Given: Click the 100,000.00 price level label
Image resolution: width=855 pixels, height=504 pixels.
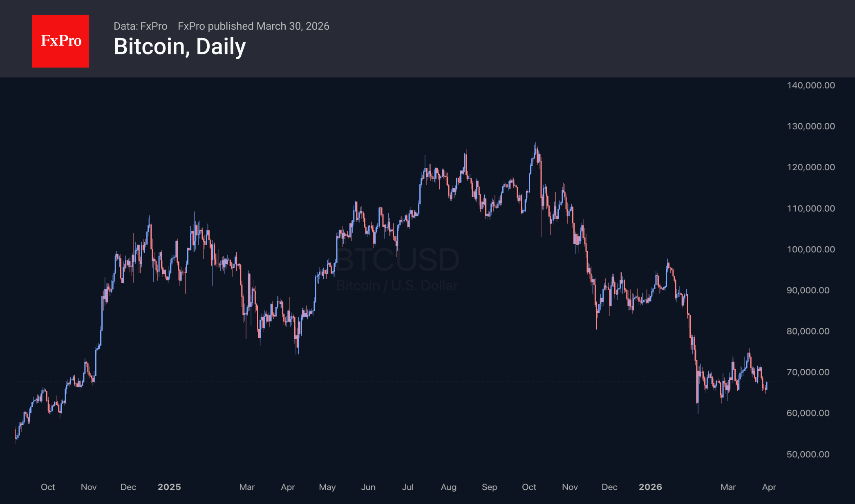Looking at the screenshot, I should tap(810, 249).
